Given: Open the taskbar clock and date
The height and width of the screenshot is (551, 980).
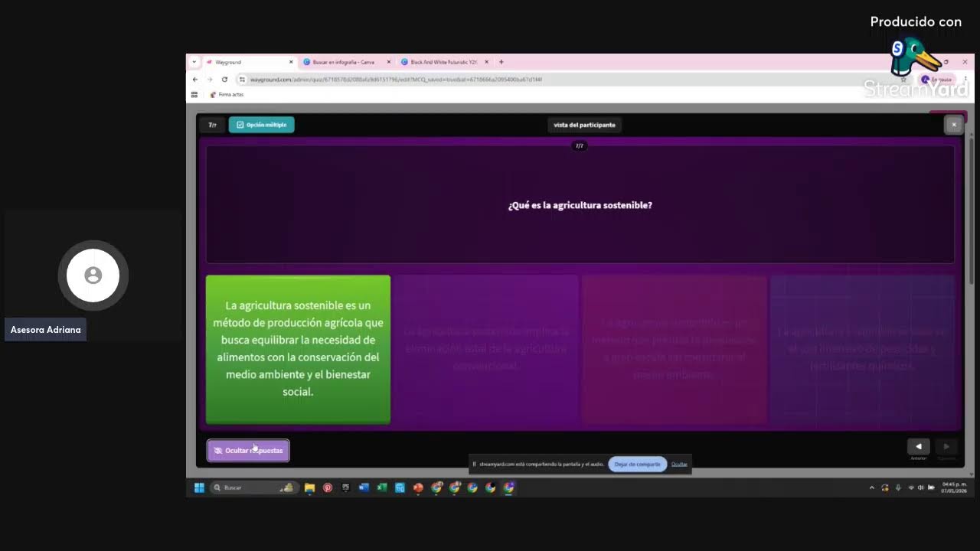Looking at the screenshot, I should [x=954, y=487].
